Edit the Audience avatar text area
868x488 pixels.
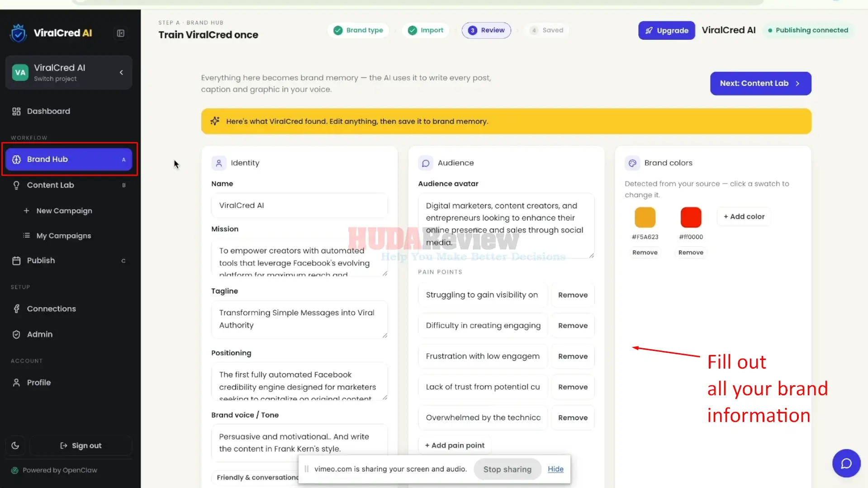point(506,225)
